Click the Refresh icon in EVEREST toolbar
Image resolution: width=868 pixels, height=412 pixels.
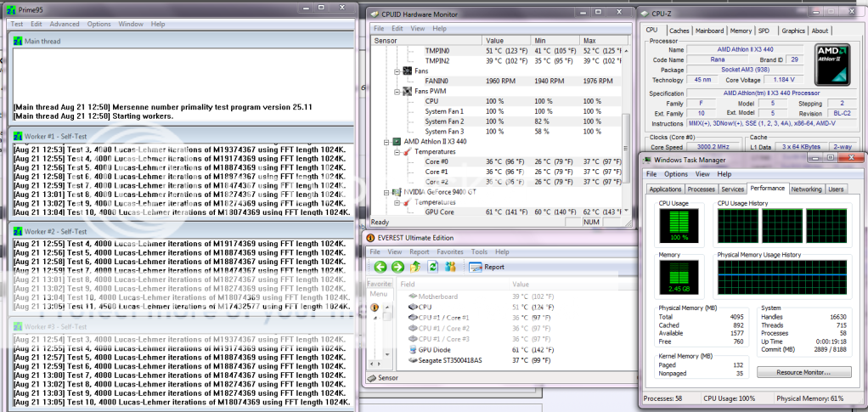point(433,267)
